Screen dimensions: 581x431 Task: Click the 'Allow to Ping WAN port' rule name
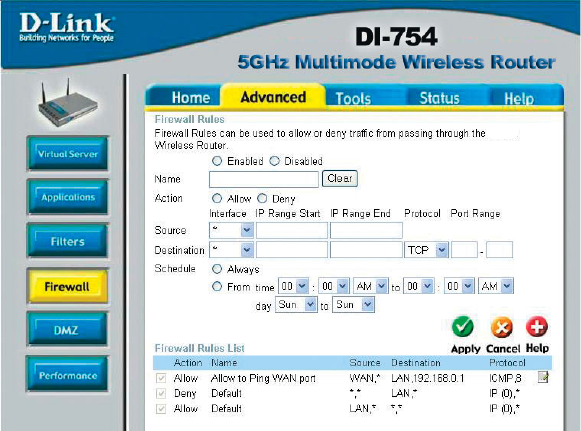click(263, 378)
